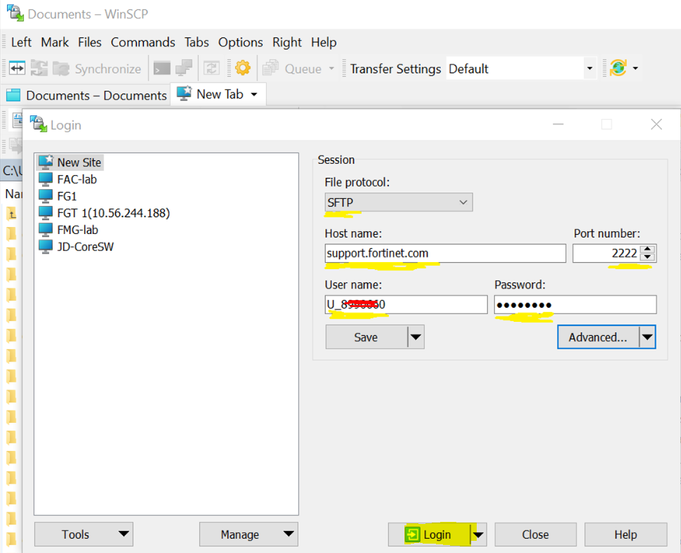This screenshot has width=681, height=553.
Task: Expand the arrow beside the globe icon
Action: [635, 68]
